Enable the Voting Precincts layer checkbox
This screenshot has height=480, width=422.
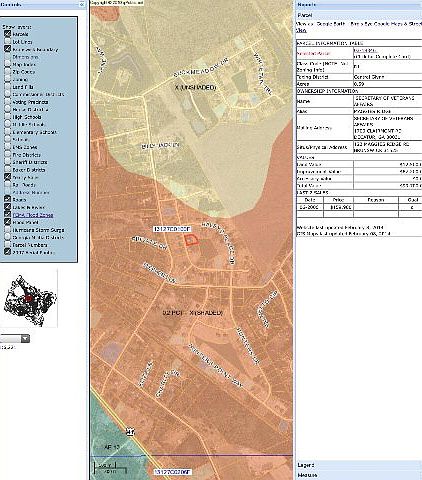[x=8, y=102]
